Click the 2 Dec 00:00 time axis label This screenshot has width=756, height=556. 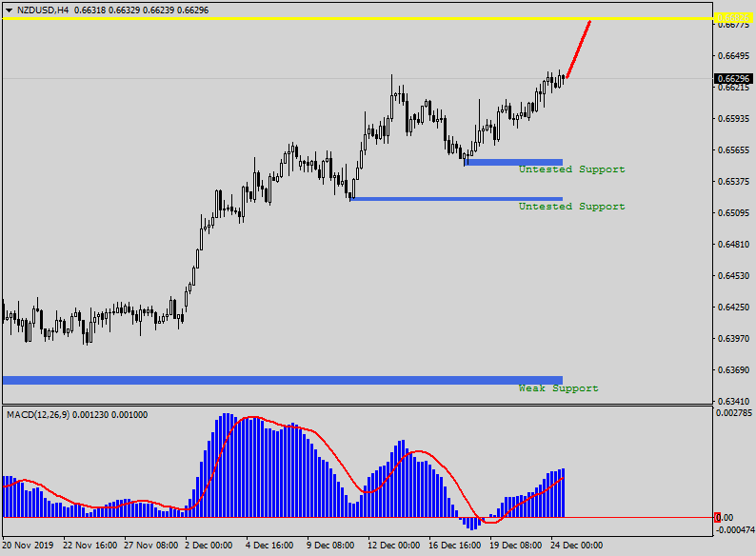pyautogui.click(x=208, y=546)
